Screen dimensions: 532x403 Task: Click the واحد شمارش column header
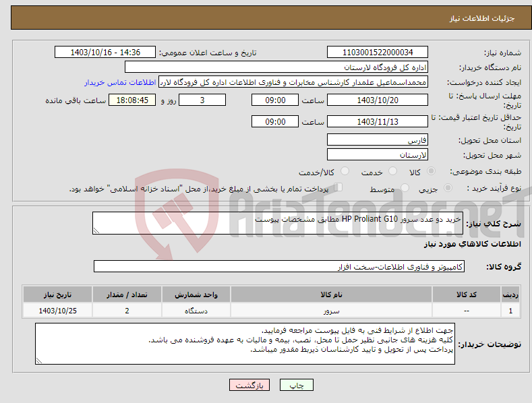pos(196,294)
